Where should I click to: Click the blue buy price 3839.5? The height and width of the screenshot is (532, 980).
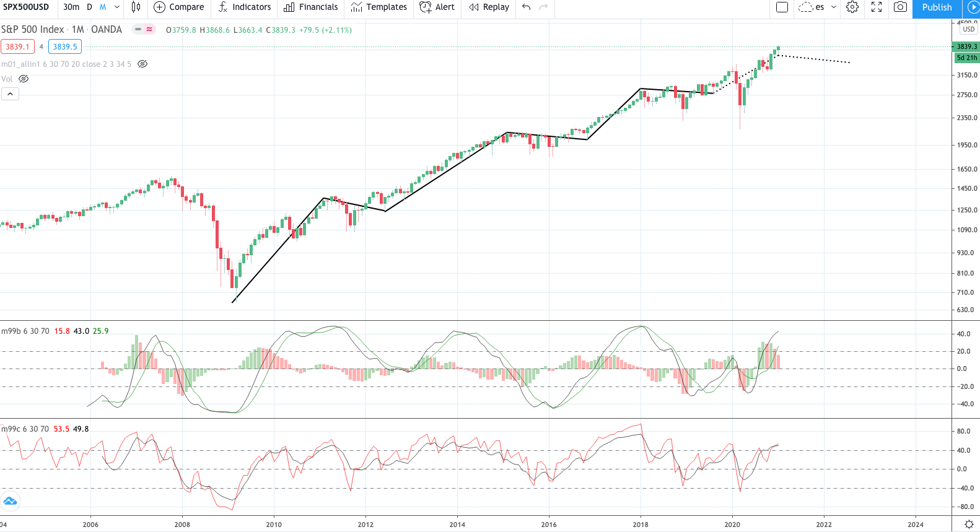coord(65,46)
